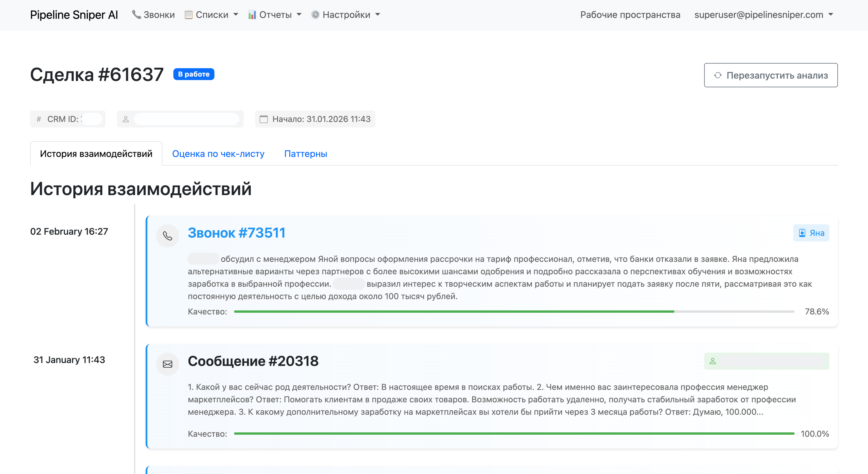Open the bar chart icon near Отчеты
Screen dimensions: 868x474
coord(252,14)
